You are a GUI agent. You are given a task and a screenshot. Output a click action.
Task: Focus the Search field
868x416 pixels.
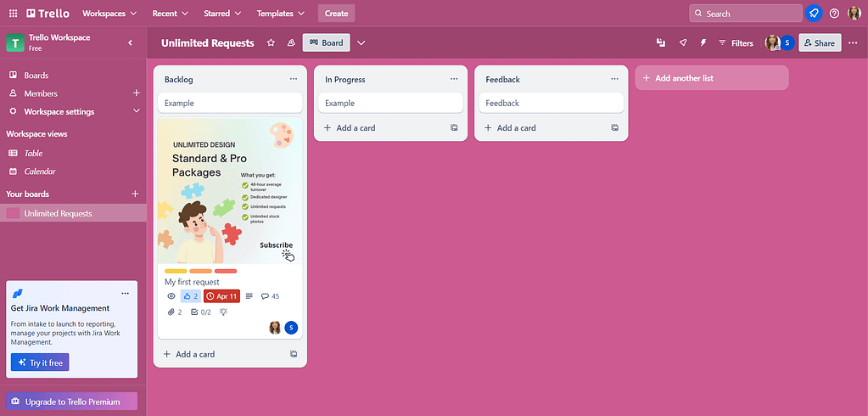point(745,14)
